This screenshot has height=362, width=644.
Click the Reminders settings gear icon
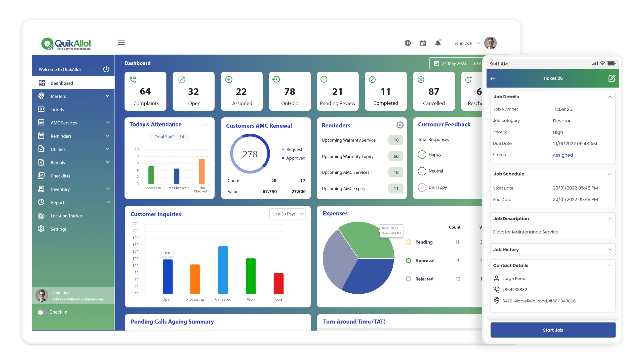click(x=400, y=125)
